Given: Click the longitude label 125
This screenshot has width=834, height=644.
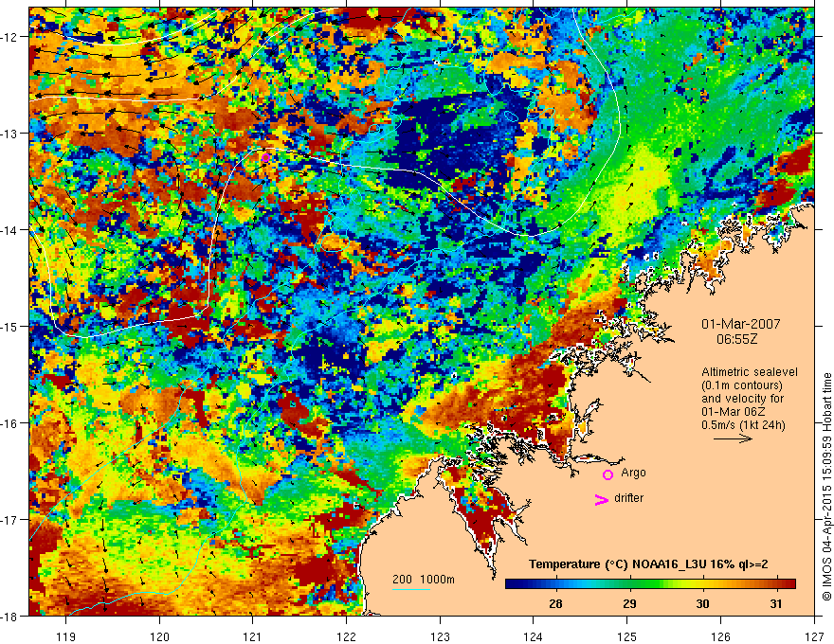Looking at the screenshot, I should pos(627,636).
